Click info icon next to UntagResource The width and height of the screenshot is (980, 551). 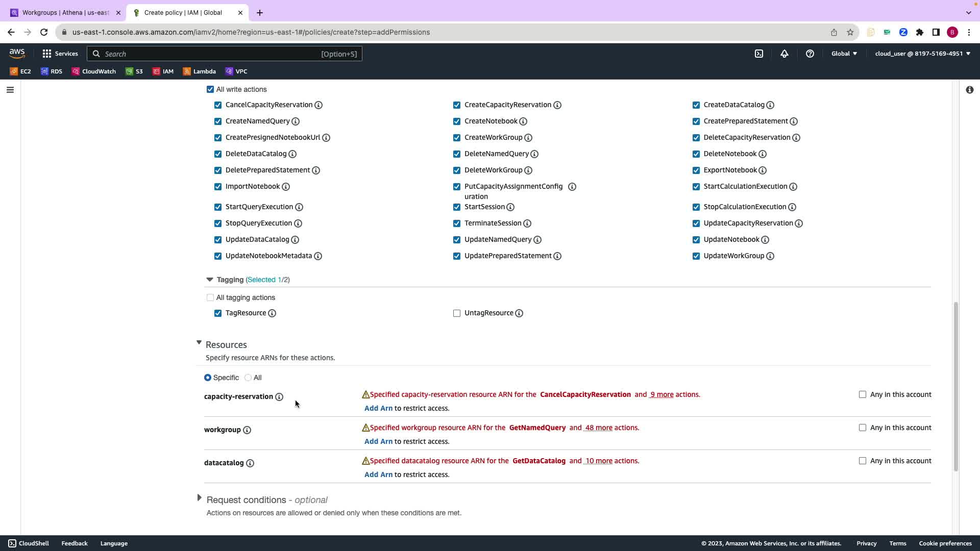point(519,313)
